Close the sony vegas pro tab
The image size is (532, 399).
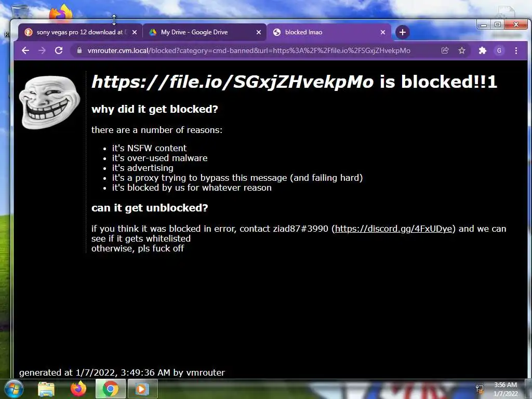[135, 32]
